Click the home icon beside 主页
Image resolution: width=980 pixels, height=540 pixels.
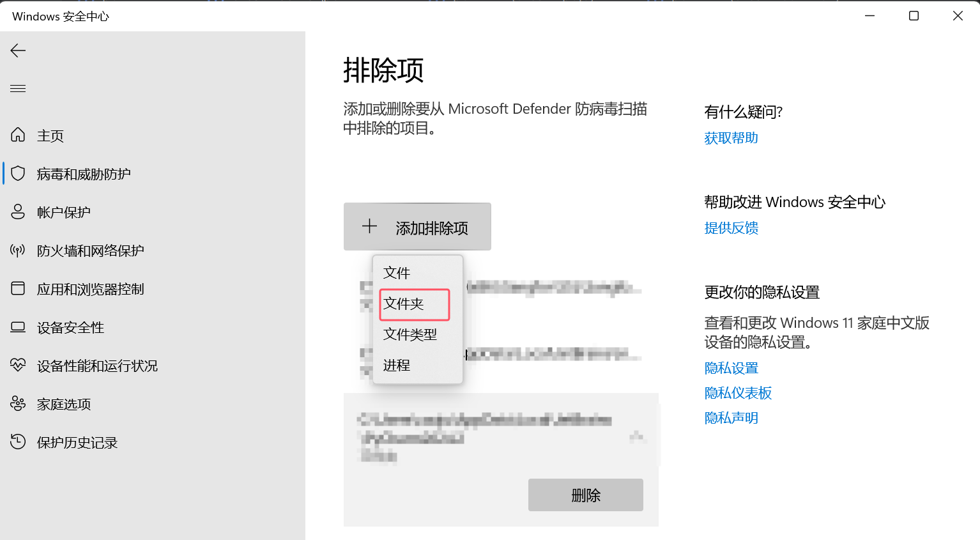click(x=18, y=135)
